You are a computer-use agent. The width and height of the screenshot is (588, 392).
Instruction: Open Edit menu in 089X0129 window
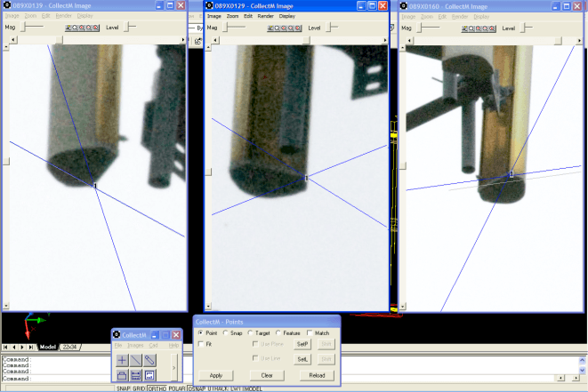pos(248,16)
